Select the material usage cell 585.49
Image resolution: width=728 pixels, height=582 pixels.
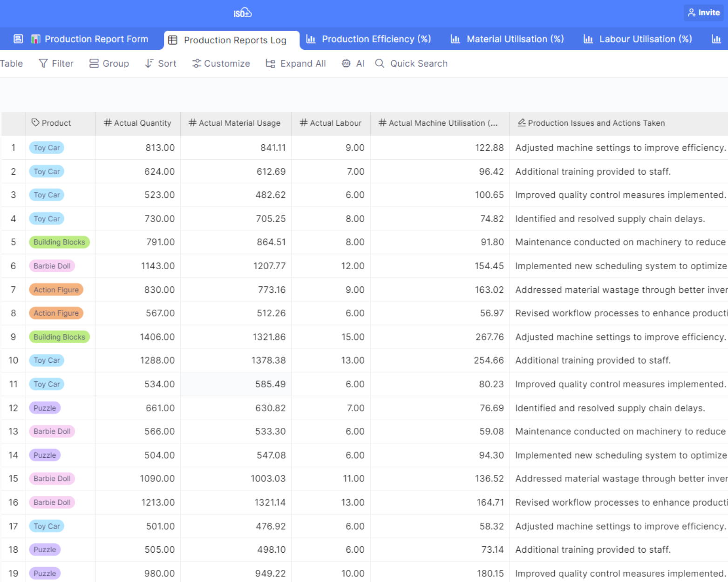[236, 384]
